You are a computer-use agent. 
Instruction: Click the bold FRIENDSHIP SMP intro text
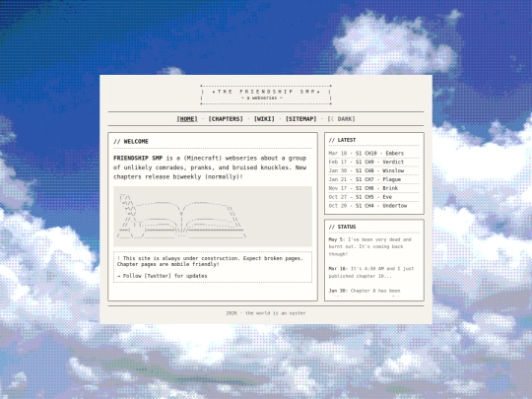(x=138, y=158)
